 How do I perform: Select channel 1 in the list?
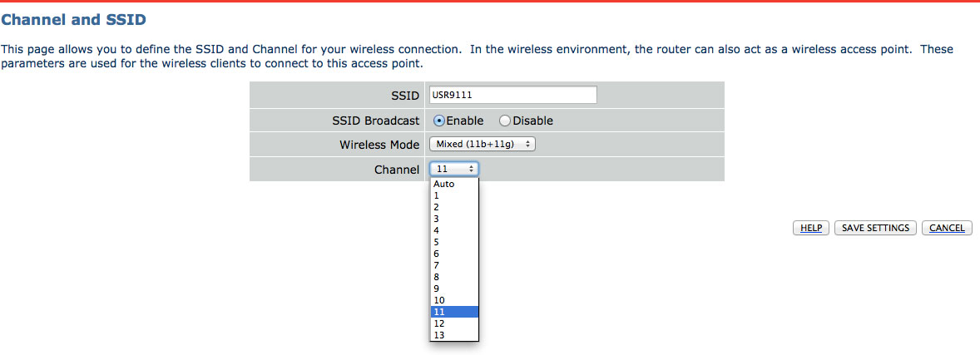(x=454, y=195)
